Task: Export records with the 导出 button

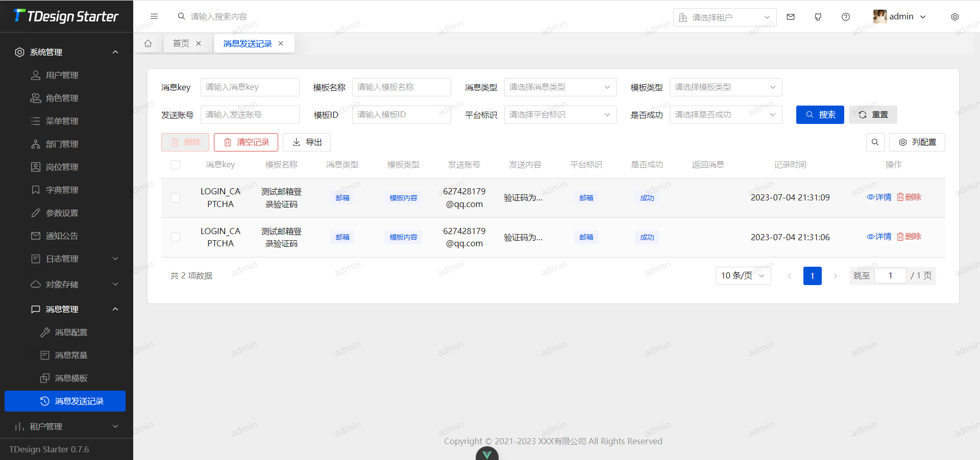Action: [306, 142]
